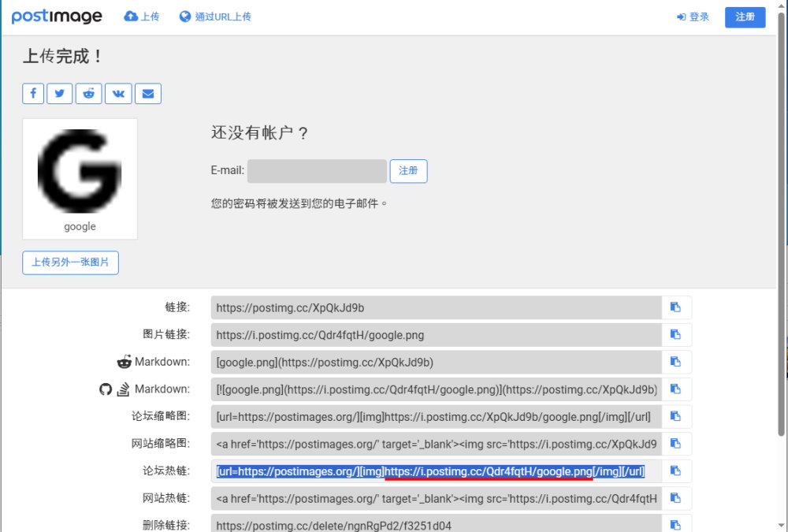Copy the Reddit Markdown code
This screenshot has height=532, width=788.
point(676,362)
